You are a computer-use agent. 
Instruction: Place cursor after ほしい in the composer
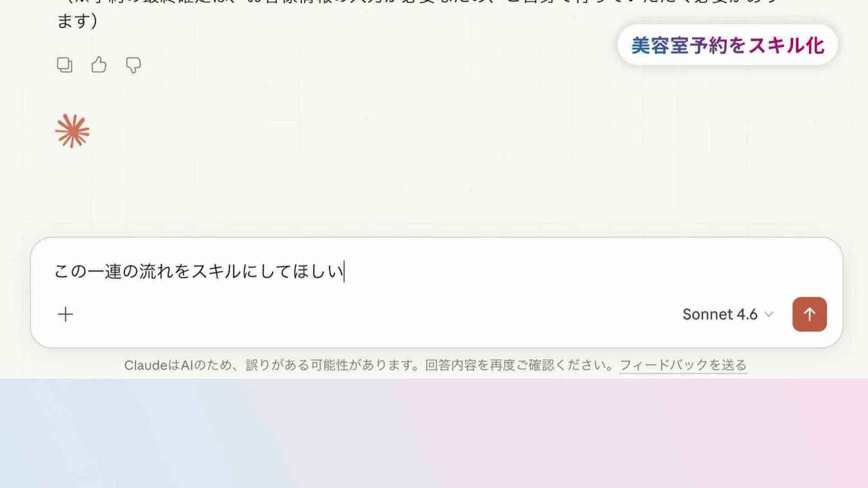[344, 271]
